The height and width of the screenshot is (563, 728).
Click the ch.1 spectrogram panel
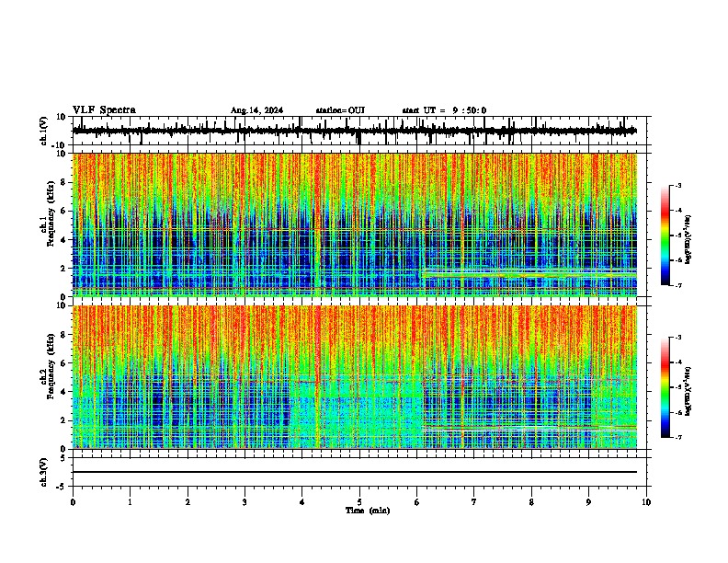click(355, 224)
